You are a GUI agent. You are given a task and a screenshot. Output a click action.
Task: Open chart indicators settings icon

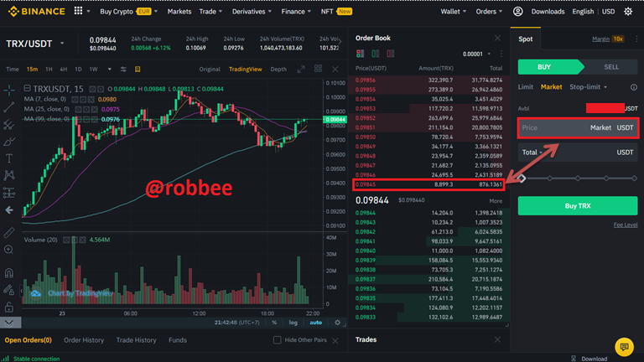(123, 70)
